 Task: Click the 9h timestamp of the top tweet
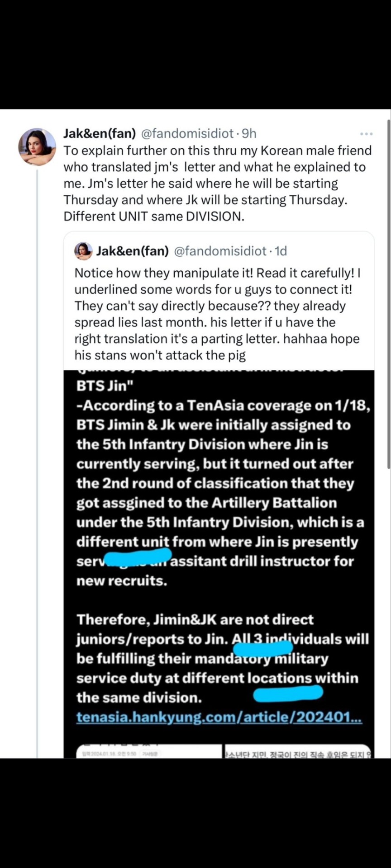click(249, 133)
